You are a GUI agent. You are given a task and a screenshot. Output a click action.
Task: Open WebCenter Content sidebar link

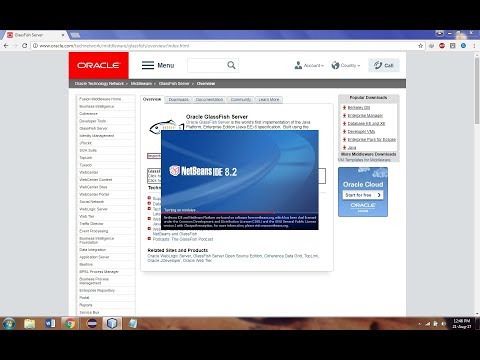pos(96,180)
